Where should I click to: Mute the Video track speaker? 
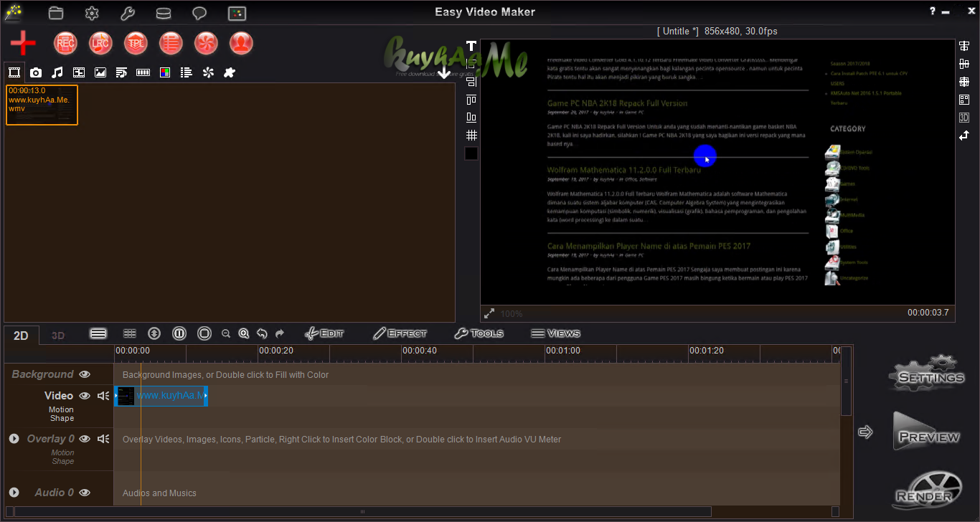pos(103,396)
